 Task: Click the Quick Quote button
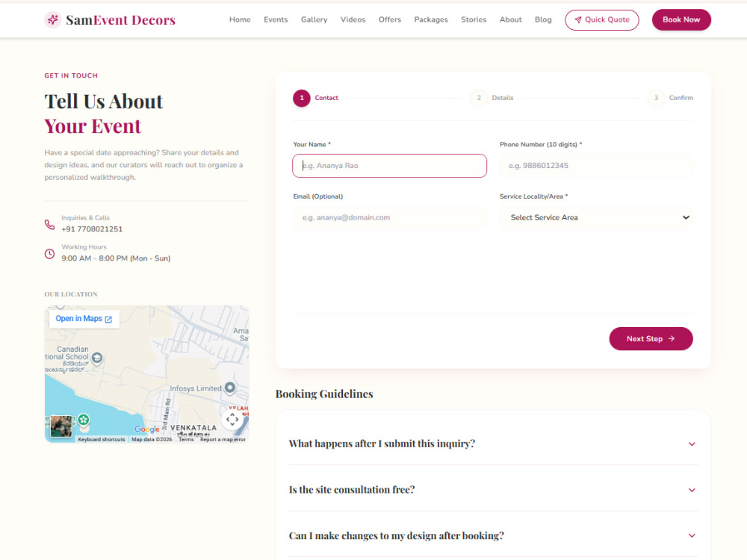point(602,20)
